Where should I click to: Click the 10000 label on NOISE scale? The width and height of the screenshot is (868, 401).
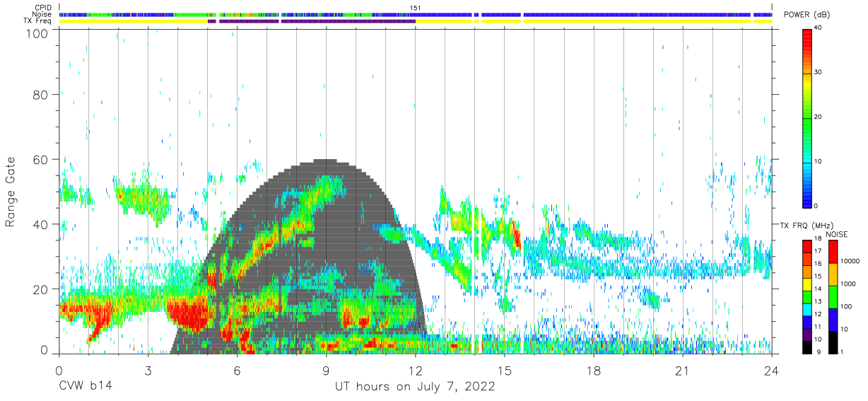[850, 262]
